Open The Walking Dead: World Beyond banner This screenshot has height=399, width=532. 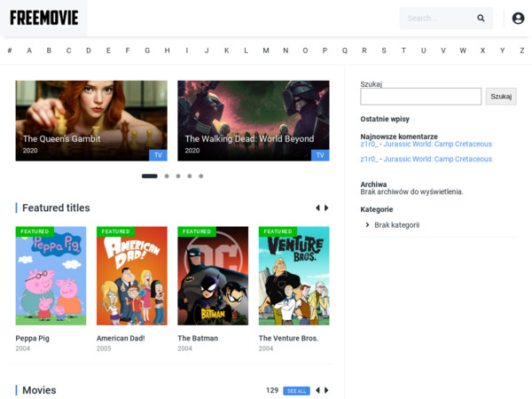pos(254,121)
